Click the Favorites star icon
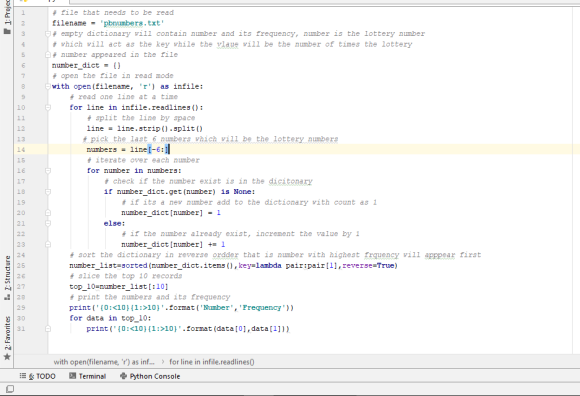Image resolution: width=580 pixels, height=396 pixels. [x=7, y=357]
